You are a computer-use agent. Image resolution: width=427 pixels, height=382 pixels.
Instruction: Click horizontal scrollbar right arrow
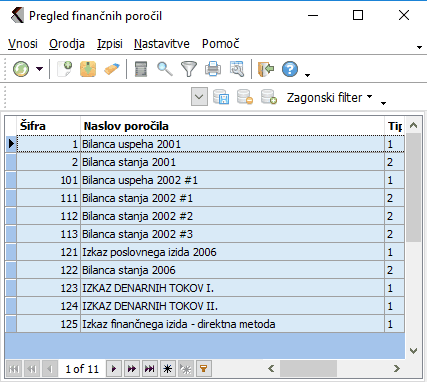tap(396, 369)
